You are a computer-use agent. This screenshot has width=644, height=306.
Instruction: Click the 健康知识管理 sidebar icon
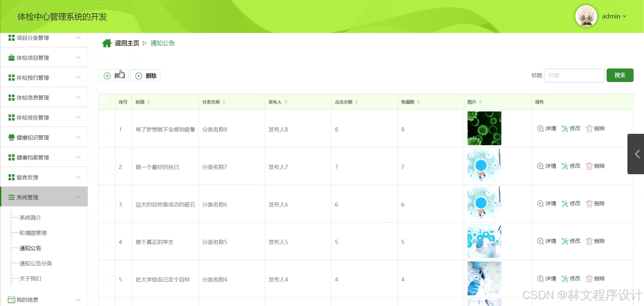pos(11,137)
